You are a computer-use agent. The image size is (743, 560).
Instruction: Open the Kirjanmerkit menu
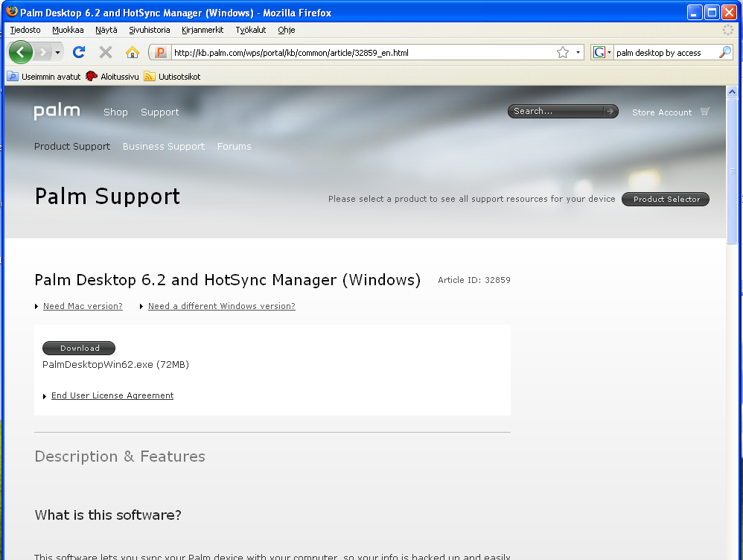click(203, 30)
